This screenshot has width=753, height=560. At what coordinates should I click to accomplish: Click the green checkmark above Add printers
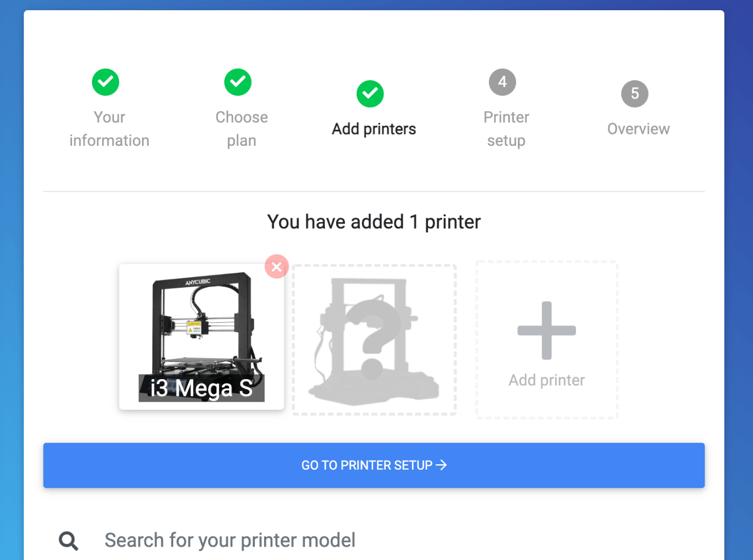click(370, 94)
